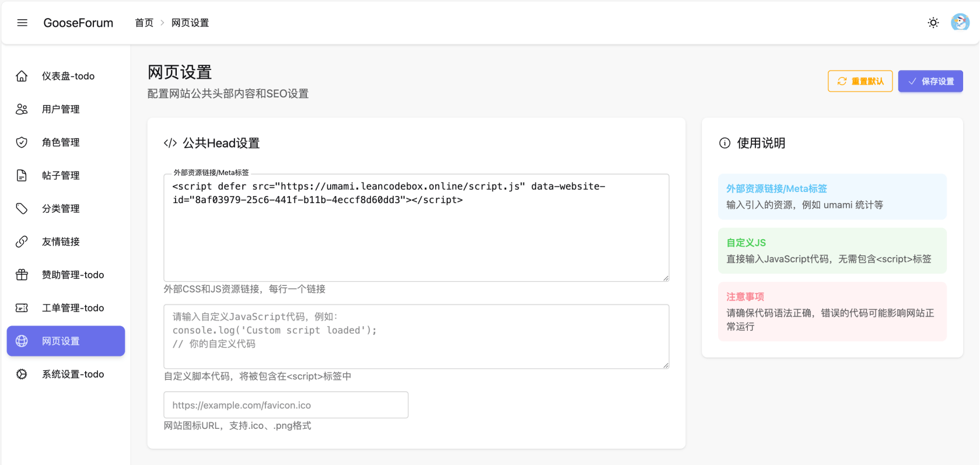Focus the favicon URL input field
Screen dimensions: 980x465
[286, 405]
